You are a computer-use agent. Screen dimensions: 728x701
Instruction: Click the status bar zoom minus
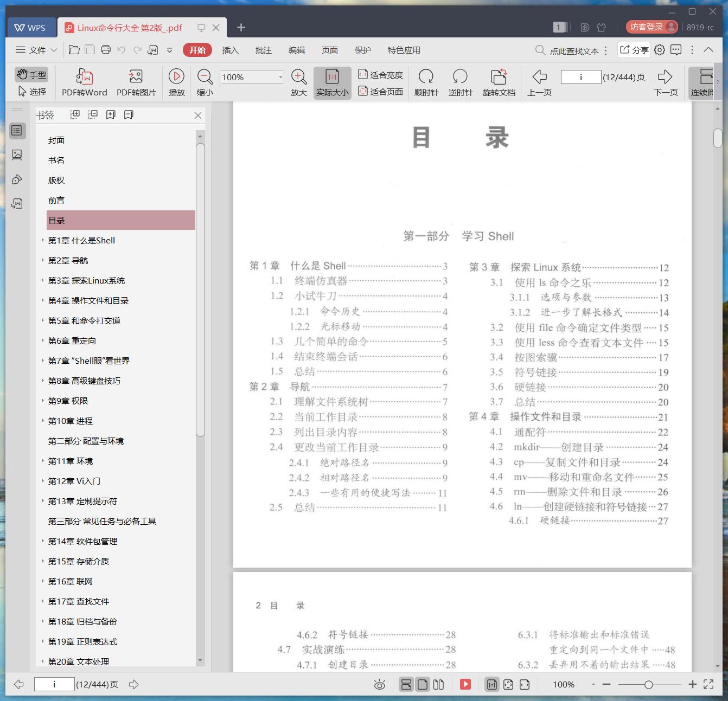pyautogui.click(x=606, y=685)
